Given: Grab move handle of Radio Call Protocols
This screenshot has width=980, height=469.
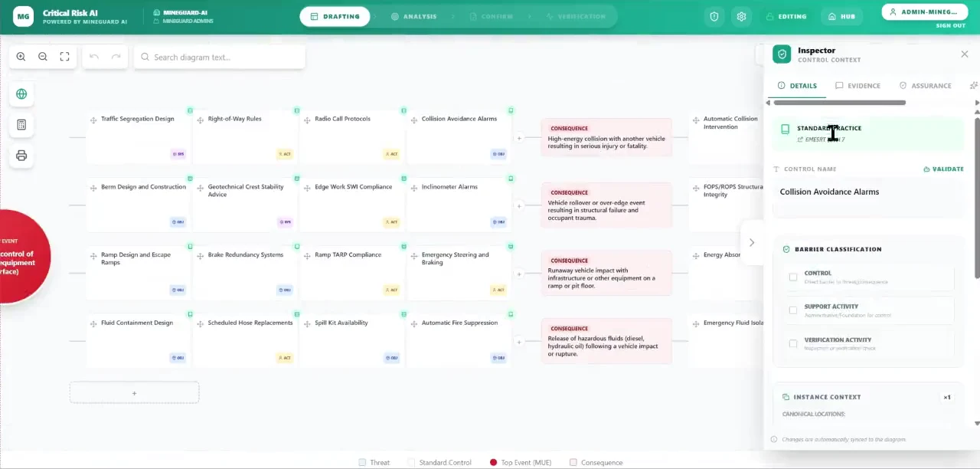Looking at the screenshot, I should [307, 120].
